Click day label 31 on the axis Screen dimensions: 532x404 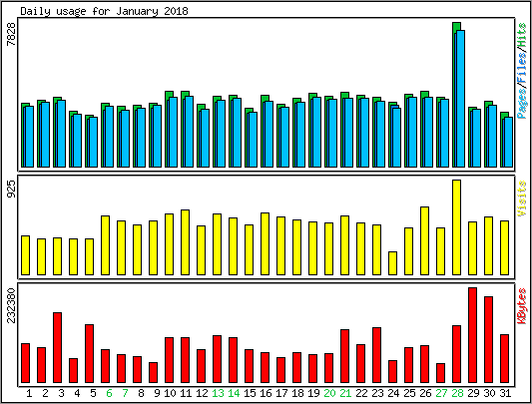[x=505, y=393]
